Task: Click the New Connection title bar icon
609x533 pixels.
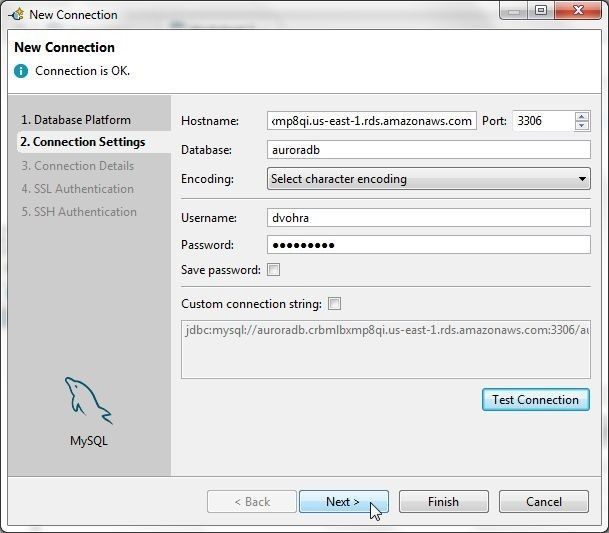Action: click(17, 15)
